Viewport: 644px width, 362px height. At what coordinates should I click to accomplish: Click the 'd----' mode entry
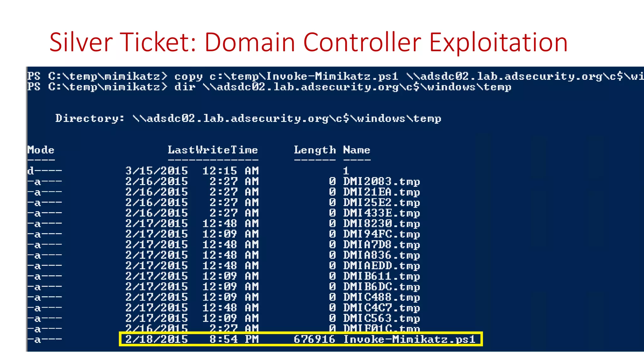coord(44,171)
